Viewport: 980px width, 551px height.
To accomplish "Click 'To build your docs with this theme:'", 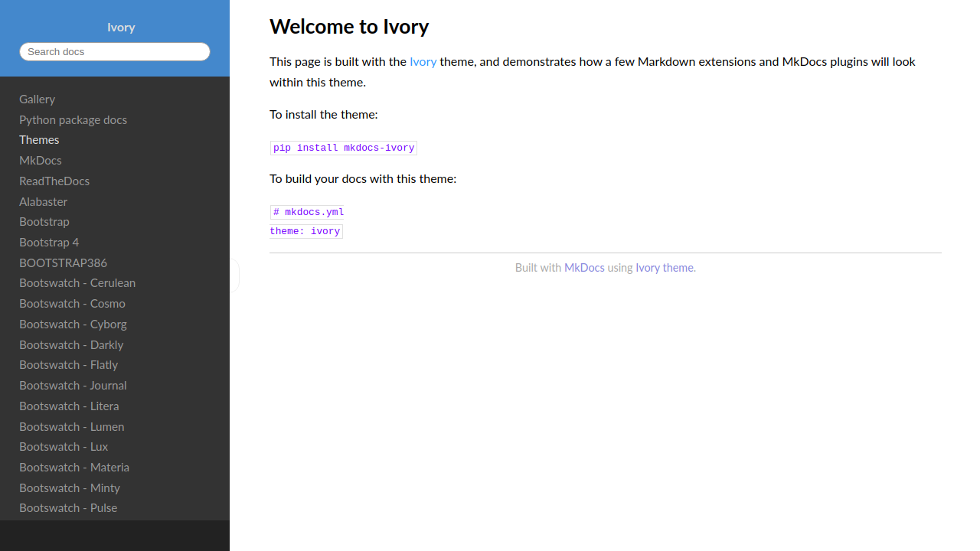I will click(363, 178).
